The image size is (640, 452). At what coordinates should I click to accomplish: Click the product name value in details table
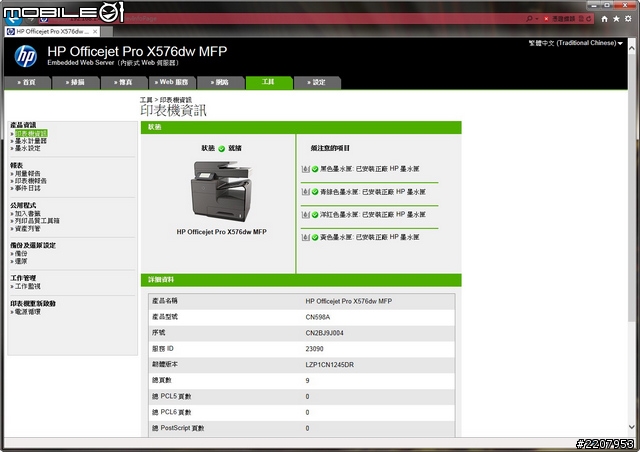click(x=349, y=301)
